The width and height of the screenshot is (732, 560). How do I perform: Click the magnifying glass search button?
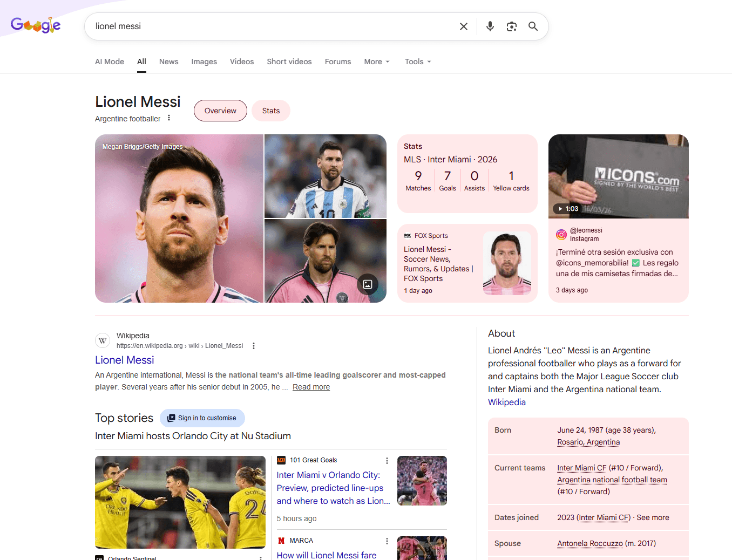coord(533,26)
